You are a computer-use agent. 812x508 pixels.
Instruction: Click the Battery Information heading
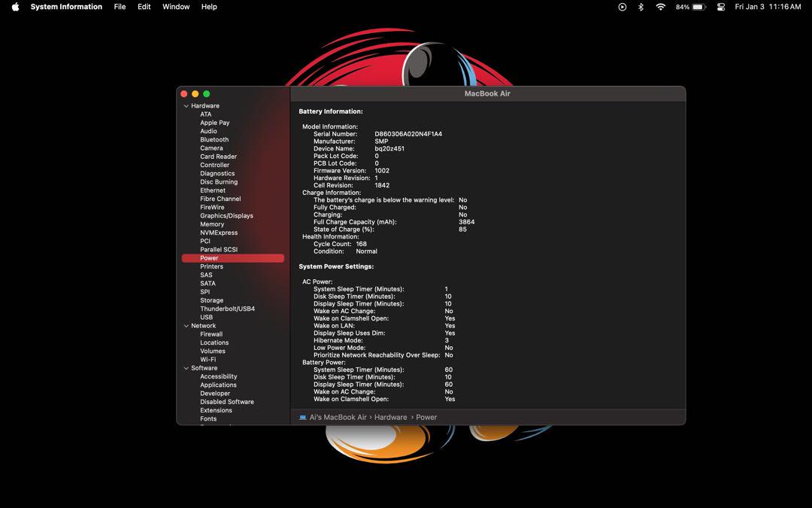[x=331, y=111]
